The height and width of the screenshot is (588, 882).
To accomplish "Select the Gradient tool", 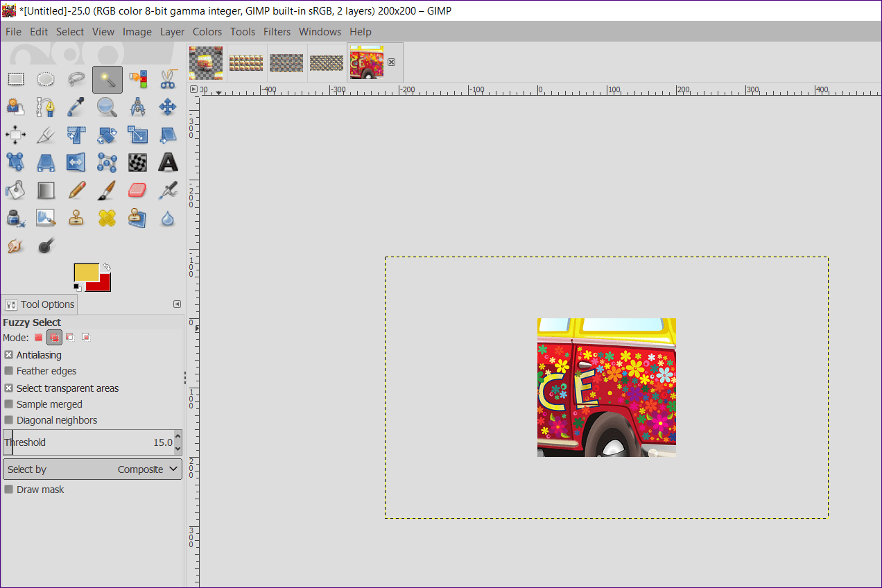I will coord(46,190).
